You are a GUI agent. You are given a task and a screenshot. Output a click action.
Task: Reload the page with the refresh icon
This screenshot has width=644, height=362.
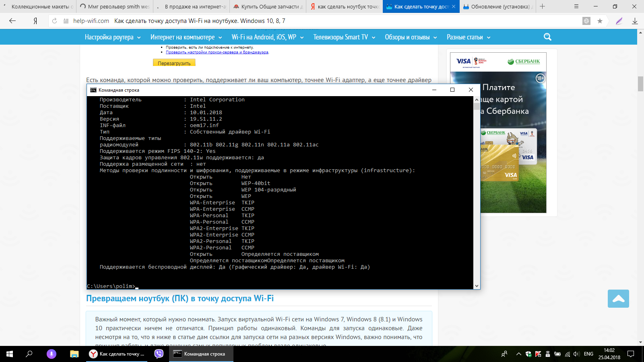coord(55,21)
